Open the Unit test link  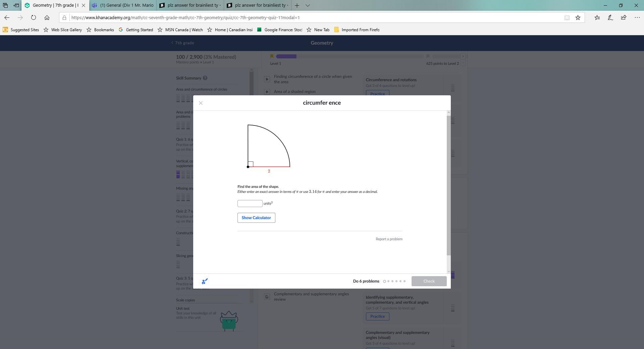183,309
